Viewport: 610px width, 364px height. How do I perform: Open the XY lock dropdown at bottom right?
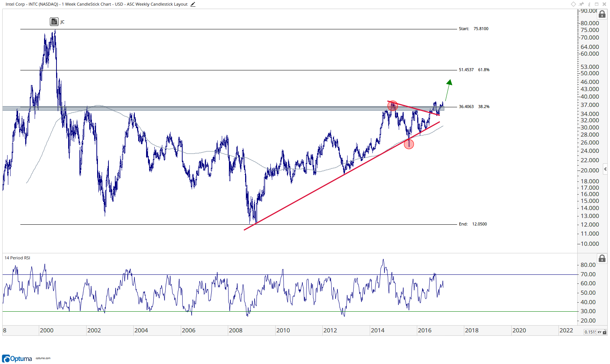[x=602, y=332]
